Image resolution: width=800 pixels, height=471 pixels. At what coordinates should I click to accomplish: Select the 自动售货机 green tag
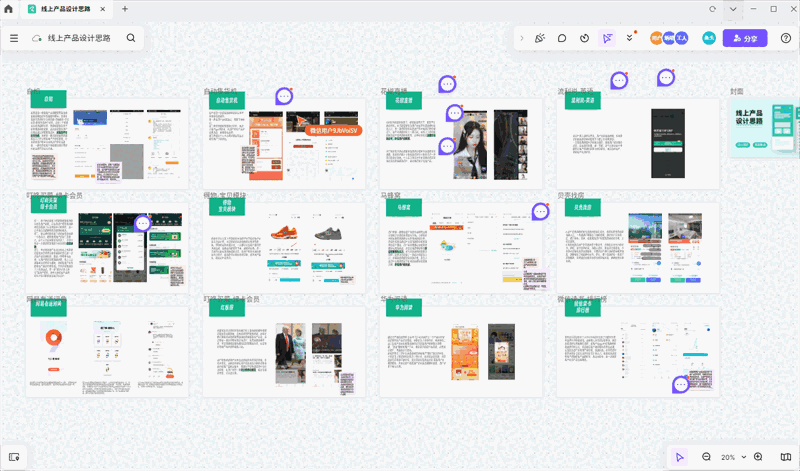(227, 100)
